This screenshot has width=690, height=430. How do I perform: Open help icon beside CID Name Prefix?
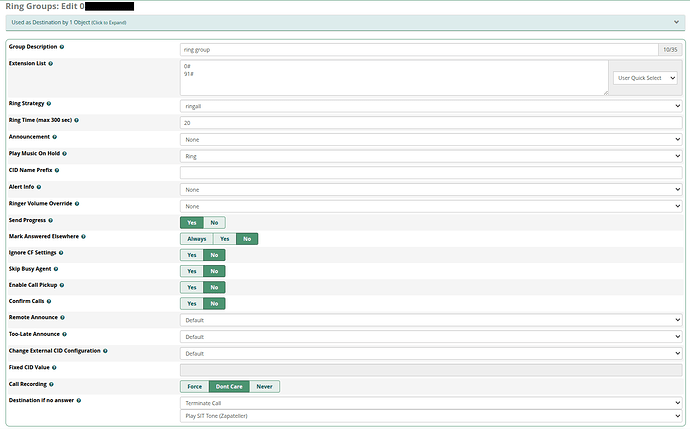pos(57,170)
